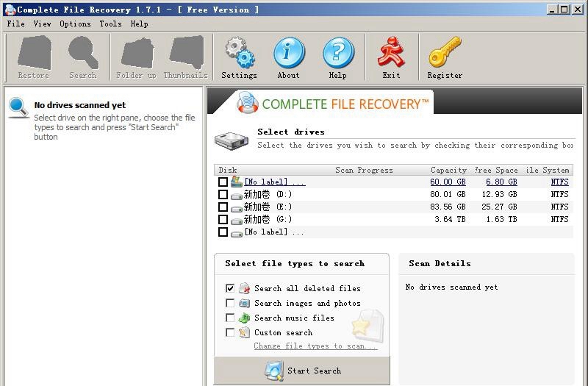The height and width of the screenshot is (386, 588).
Task: Click the Custom search document icon
Action: click(244, 332)
